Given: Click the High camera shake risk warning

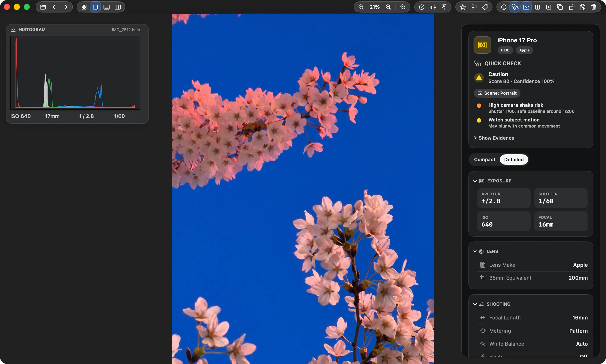Looking at the screenshot, I should 531,108.
